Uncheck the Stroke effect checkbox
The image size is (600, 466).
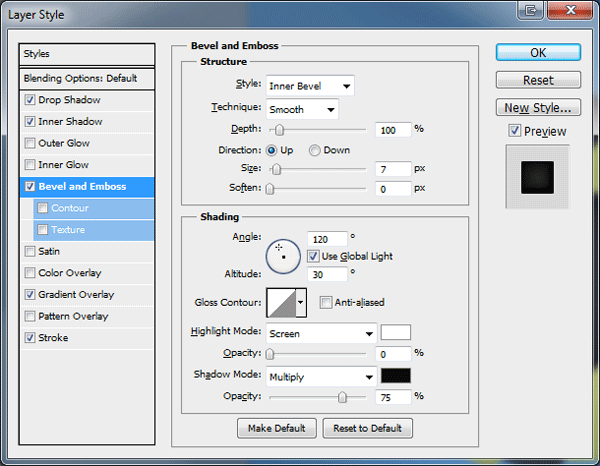pyautogui.click(x=30, y=338)
